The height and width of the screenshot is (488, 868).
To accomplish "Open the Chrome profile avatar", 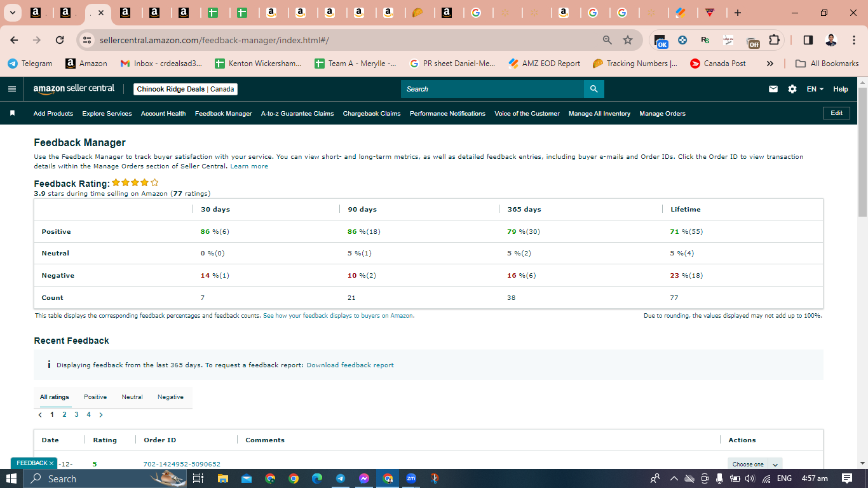I will 831,40.
